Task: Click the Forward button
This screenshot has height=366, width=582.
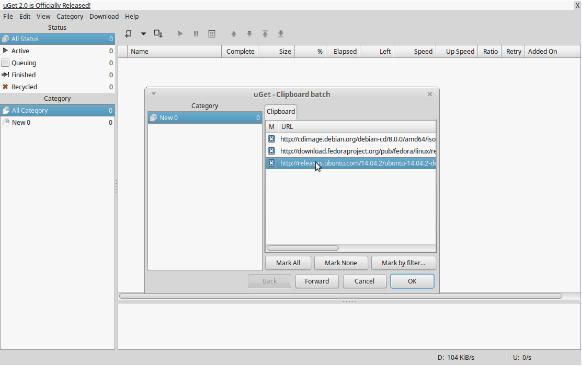Action: [x=317, y=281]
